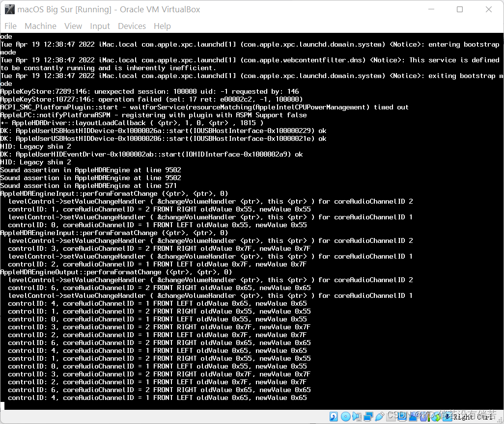Image resolution: width=504 pixels, height=424 pixels.
Task: Close the macOS Big Sur VM window
Action: tap(489, 9)
